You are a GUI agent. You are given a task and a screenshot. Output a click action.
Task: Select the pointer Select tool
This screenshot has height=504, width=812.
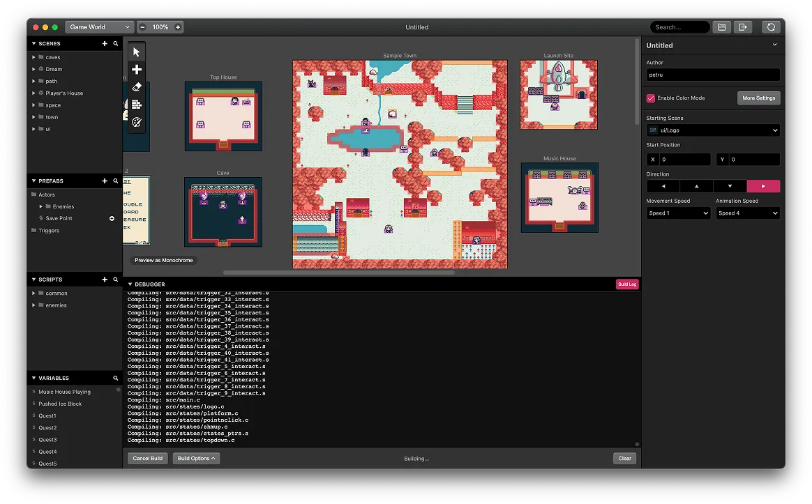(136, 51)
